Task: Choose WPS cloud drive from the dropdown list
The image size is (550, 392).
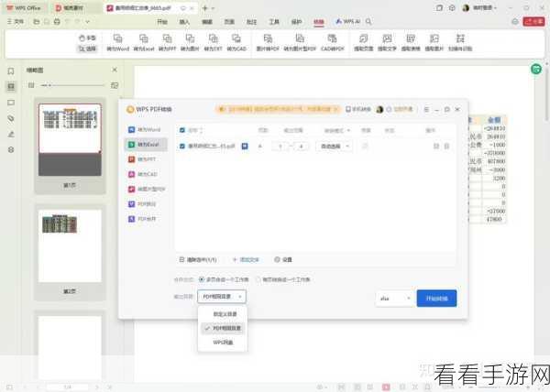Action: (x=223, y=342)
